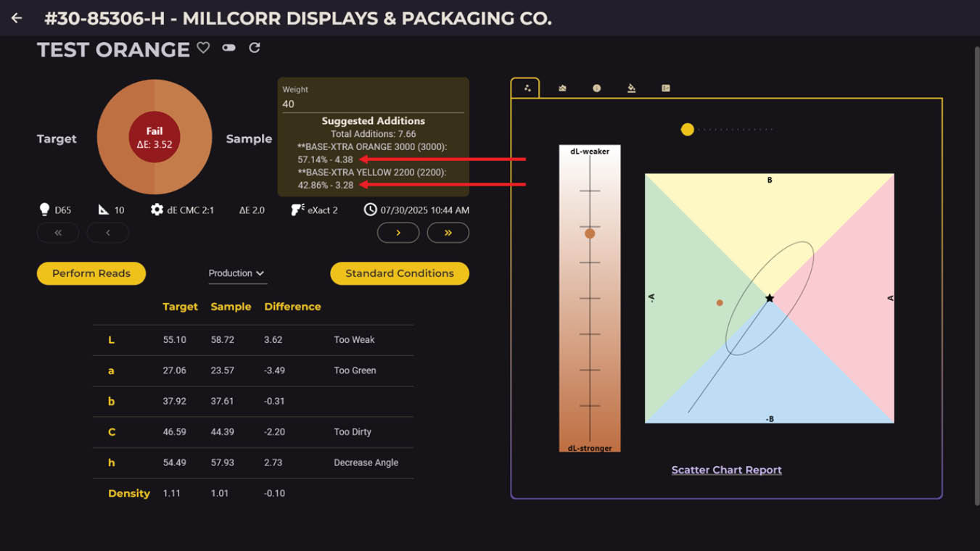Open dE CMC 2:1 gear settings
The height and width of the screenshot is (551, 980).
(x=157, y=210)
